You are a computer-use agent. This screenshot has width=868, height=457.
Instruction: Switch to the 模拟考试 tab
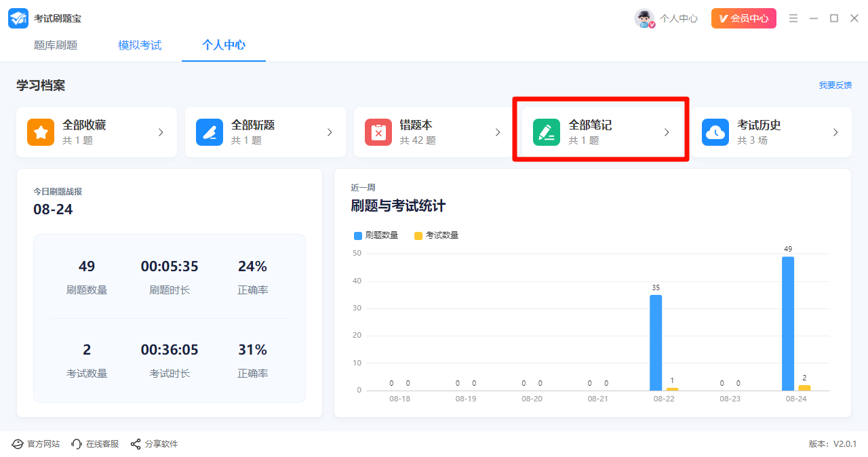tap(140, 45)
